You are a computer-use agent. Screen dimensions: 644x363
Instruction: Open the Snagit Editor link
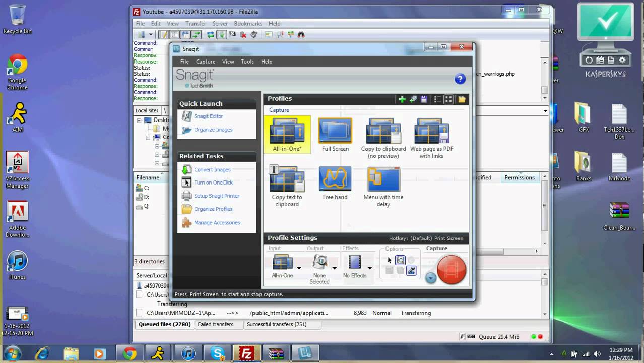[x=208, y=116]
